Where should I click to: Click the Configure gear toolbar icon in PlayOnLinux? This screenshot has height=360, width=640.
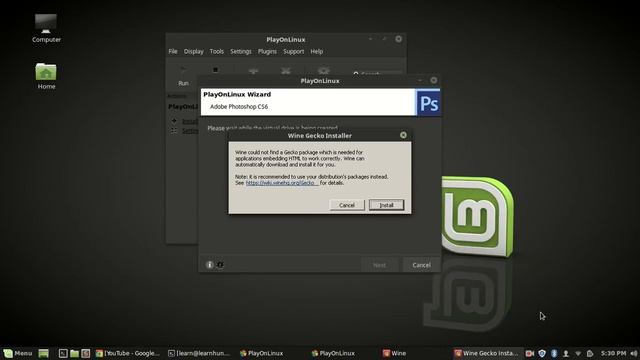(324, 71)
